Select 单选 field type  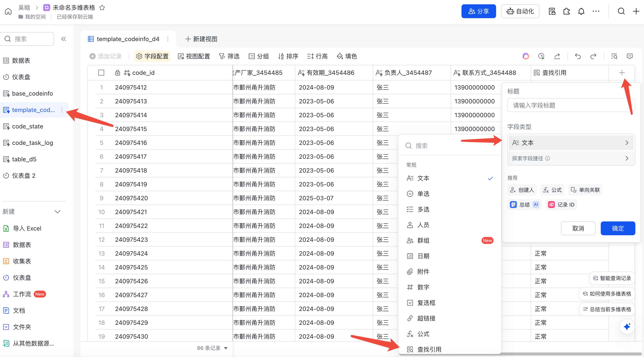point(450,194)
